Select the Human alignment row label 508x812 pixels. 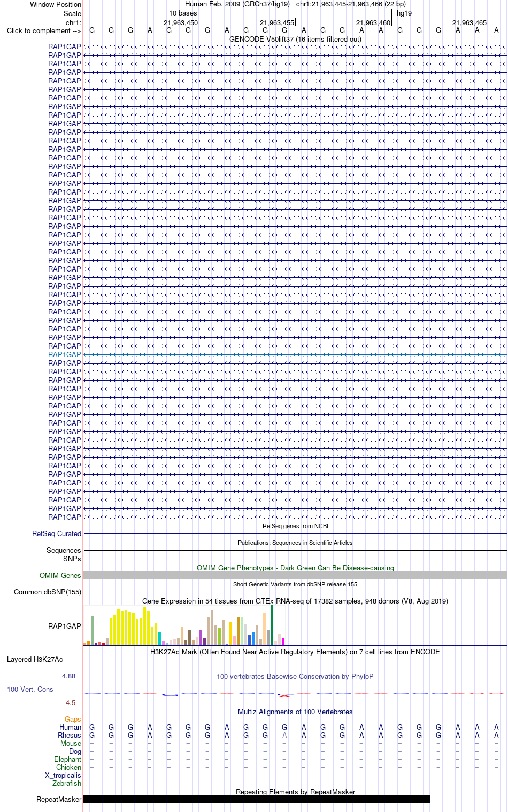pyautogui.click(x=70, y=727)
